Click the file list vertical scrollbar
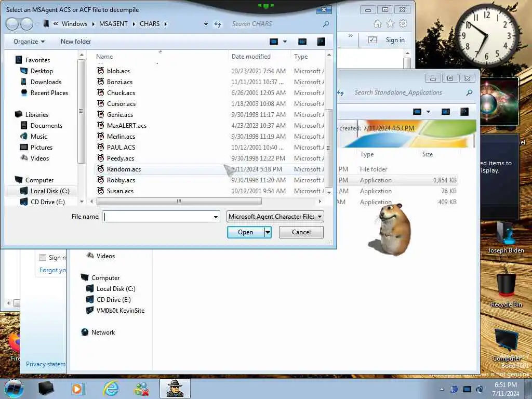The width and height of the screenshot is (532, 399). (x=328, y=148)
